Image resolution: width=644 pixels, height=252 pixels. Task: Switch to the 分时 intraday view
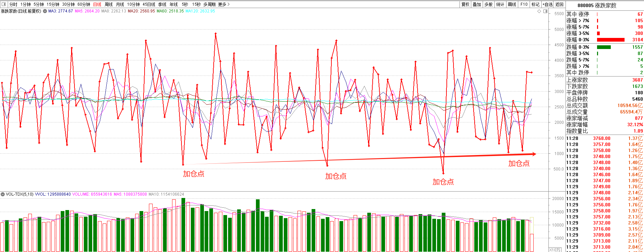tap(13, 4)
